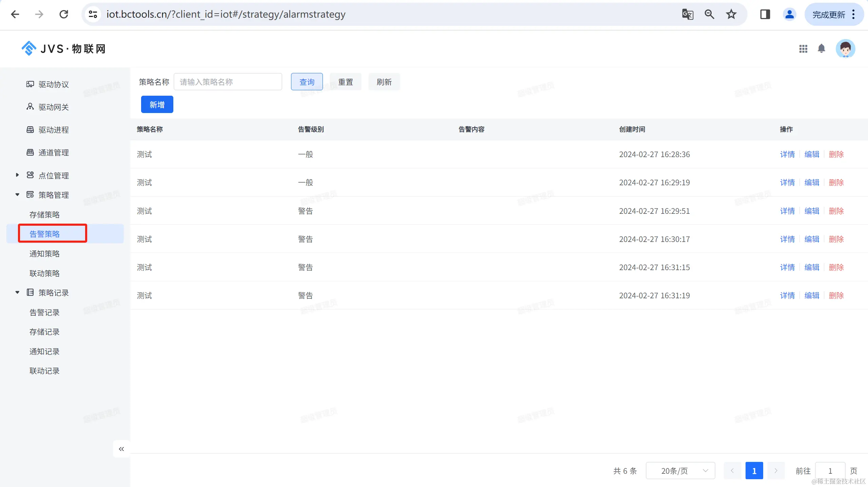Open 驱动协议 menu item
The width and height of the screenshot is (868, 487).
(x=54, y=85)
